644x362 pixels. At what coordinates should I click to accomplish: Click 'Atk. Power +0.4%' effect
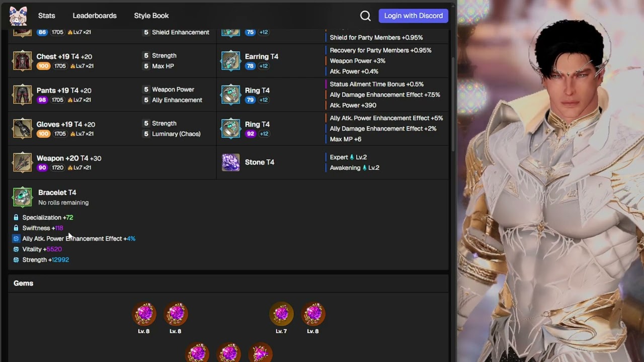point(354,71)
